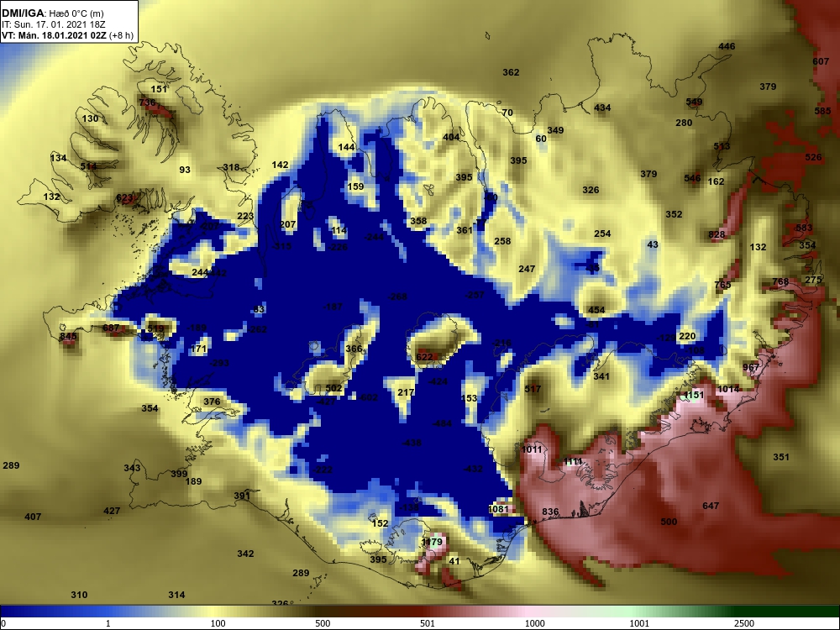840x630 pixels.
Task: Click the map value 217
Action: click(x=406, y=392)
